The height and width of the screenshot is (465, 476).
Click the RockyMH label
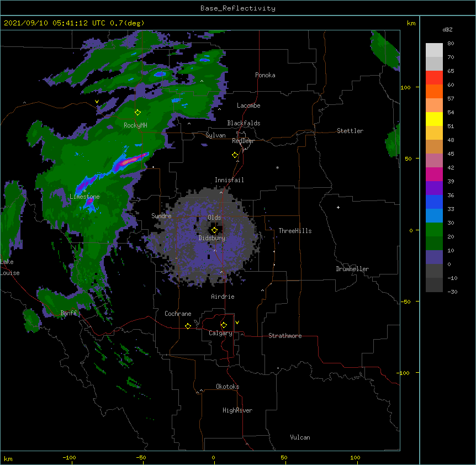click(x=135, y=125)
